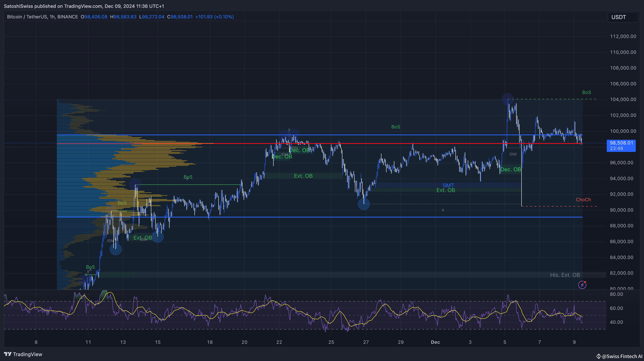Click date 22 on the time axis
Screen dimensions: 644x361
pos(279,342)
